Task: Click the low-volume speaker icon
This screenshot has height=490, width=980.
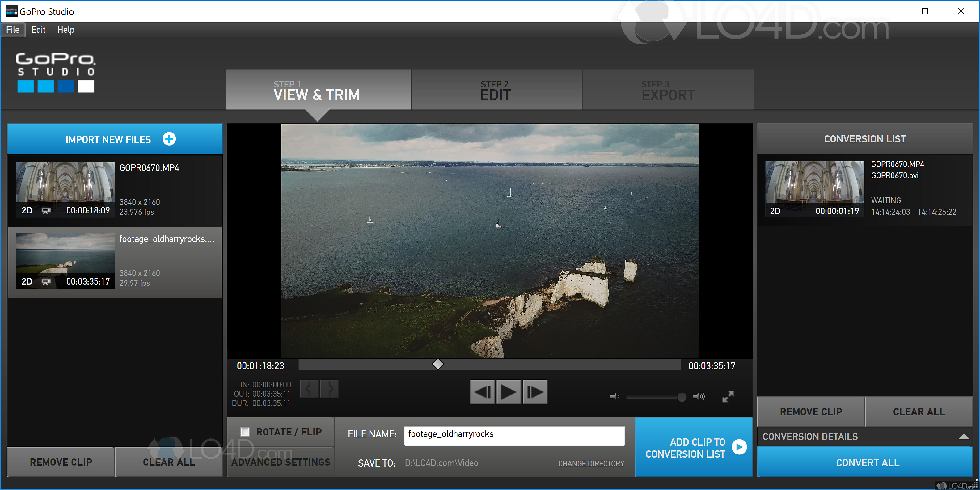Action: [615, 397]
